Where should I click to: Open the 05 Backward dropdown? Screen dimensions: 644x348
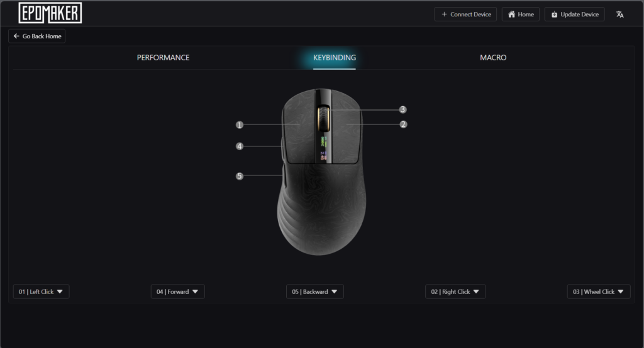point(314,291)
